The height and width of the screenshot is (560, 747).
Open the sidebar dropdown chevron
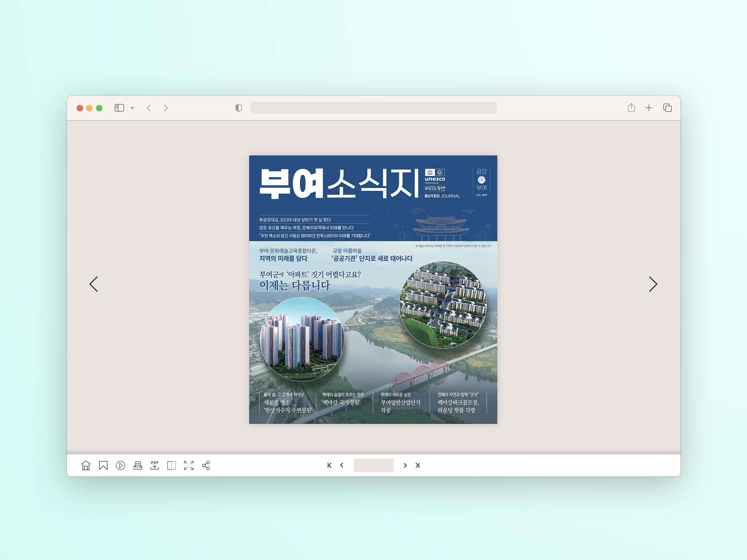pyautogui.click(x=132, y=108)
